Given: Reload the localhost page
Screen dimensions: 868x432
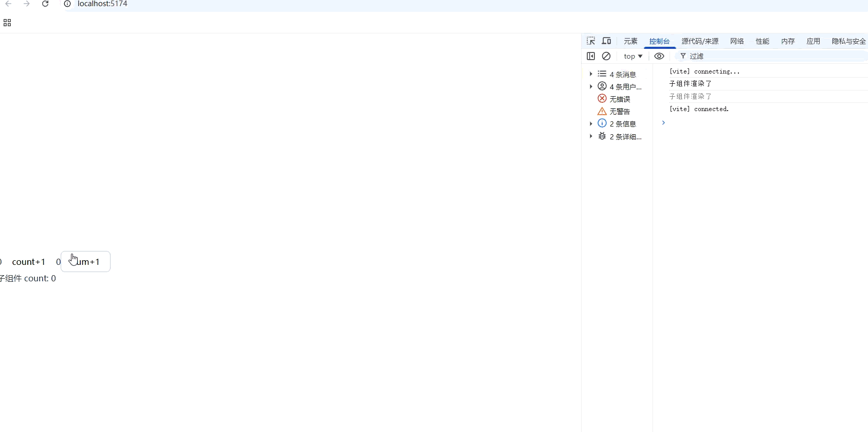Looking at the screenshot, I should (x=45, y=4).
